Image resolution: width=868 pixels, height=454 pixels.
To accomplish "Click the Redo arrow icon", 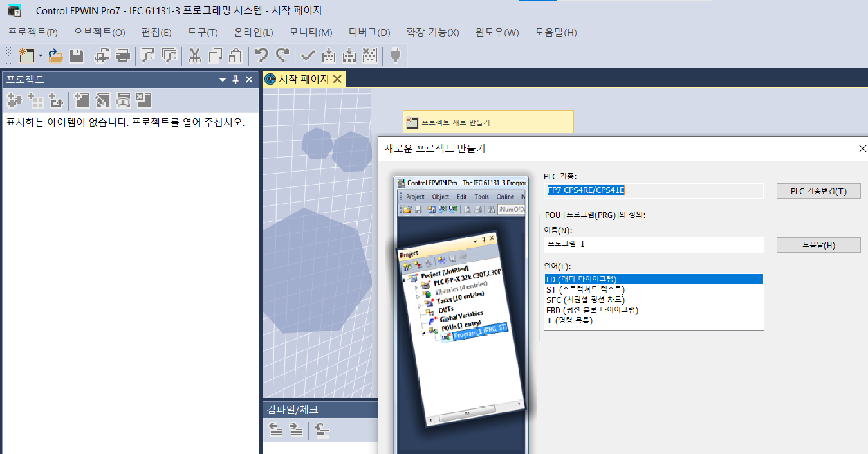I will tap(282, 56).
